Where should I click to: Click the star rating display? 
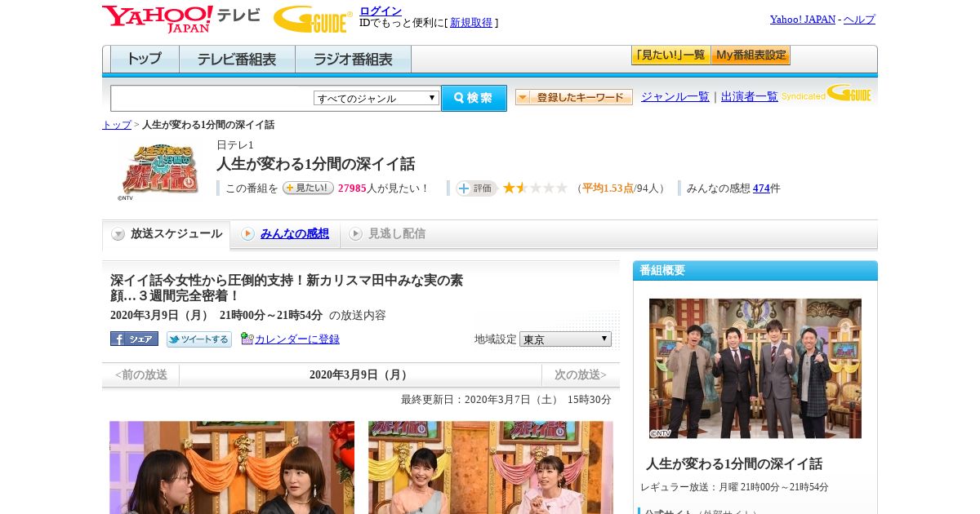pos(535,188)
